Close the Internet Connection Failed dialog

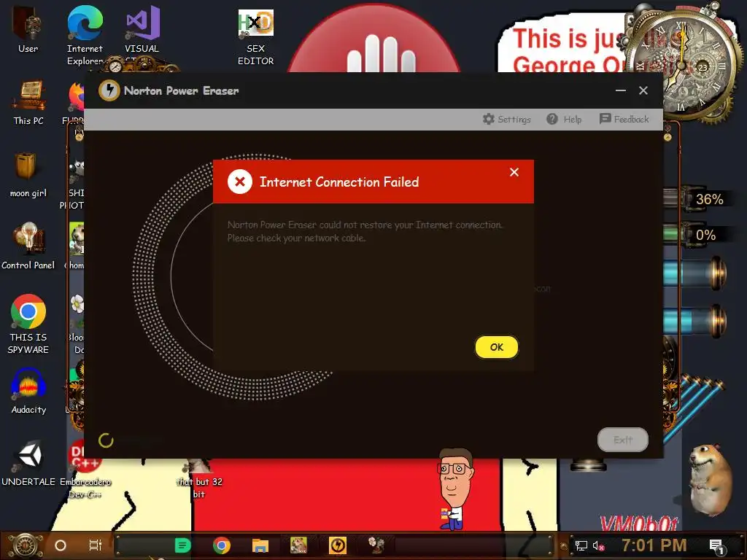click(x=514, y=172)
